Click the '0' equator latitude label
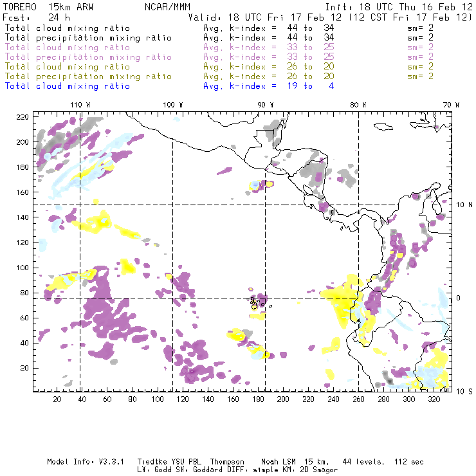Image resolution: width=476 pixels, height=476 pixels. point(459,298)
